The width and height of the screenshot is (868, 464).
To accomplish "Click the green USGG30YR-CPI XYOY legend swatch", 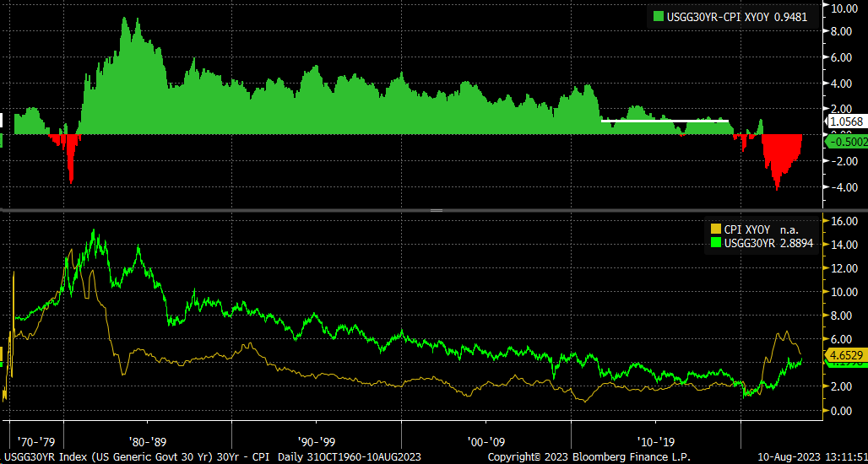I will (x=659, y=18).
